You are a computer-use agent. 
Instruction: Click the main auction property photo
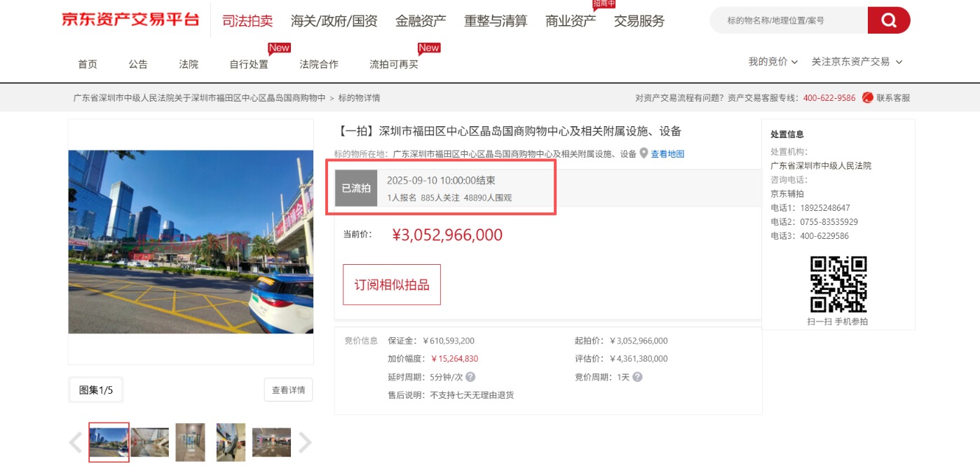(191, 241)
